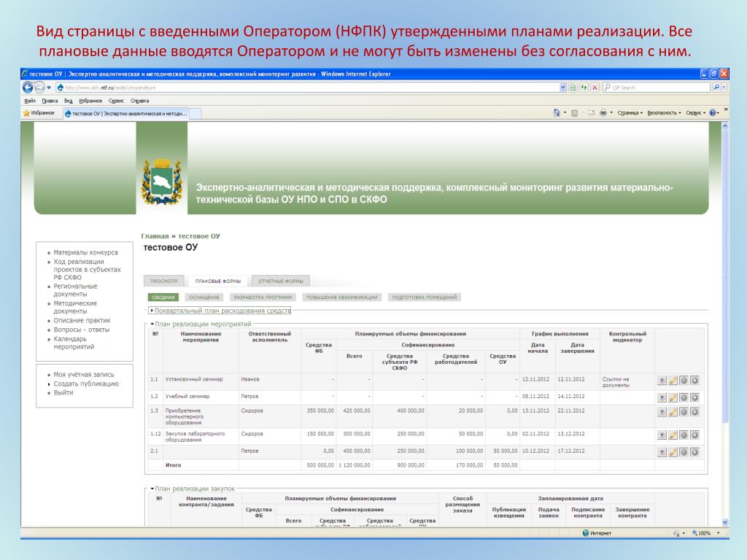Edit row 1.3 Приобретение компьютерного оборудования pencil icon
Screen dimensions: 747x560
(673, 412)
